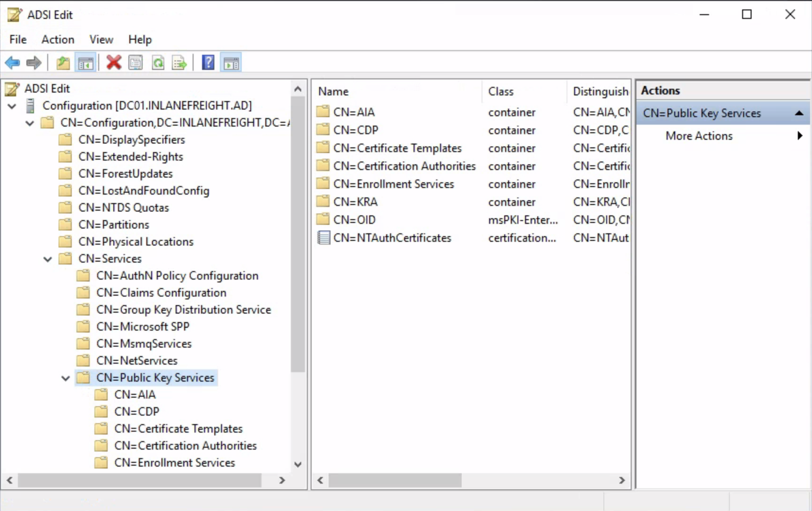Refresh the view with the Refresh icon
The height and width of the screenshot is (511, 812).
[x=158, y=62]
